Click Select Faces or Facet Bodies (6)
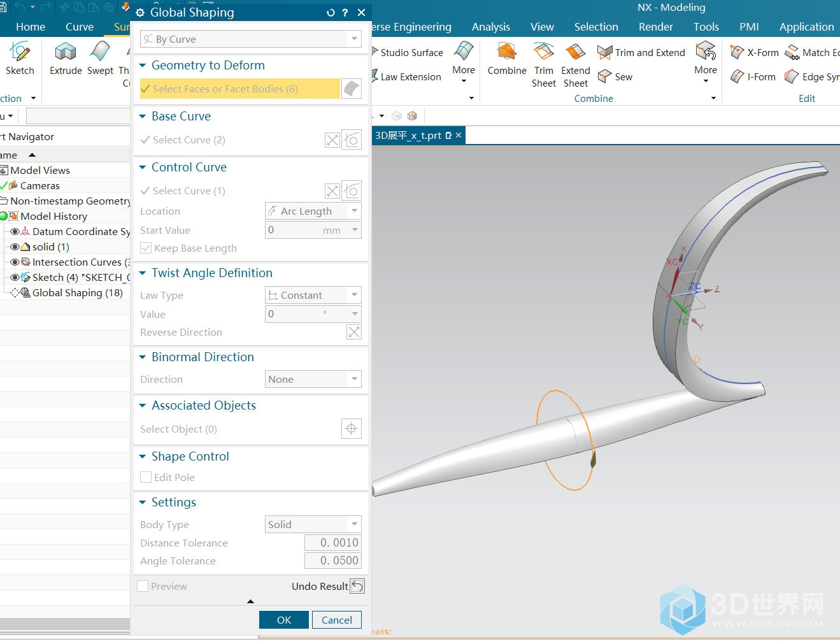This screenshot has height=644, width=840. [x=239, y=89]
